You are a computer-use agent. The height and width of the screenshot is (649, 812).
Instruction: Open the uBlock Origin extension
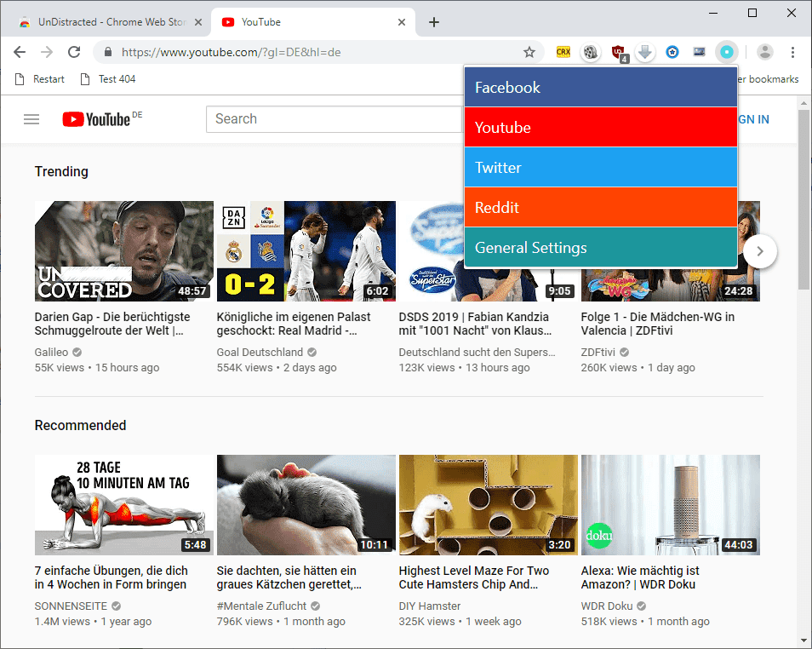coord(619,52)
